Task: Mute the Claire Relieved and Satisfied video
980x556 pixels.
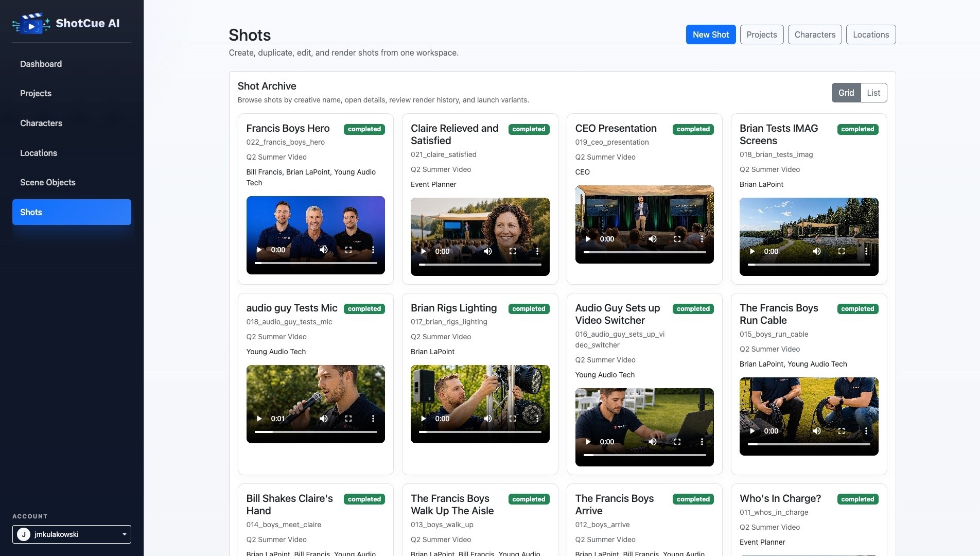Action: [x=488, y=251]
